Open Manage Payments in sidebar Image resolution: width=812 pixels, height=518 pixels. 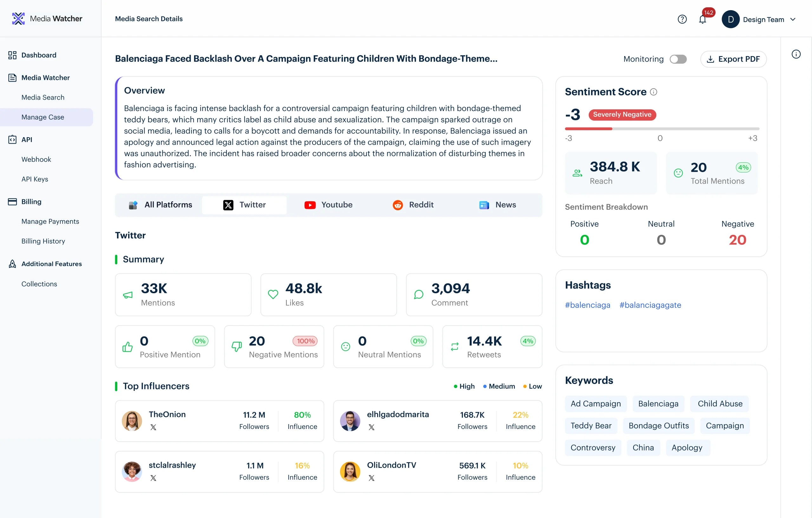pyautogui.click(x=50, y=221)
